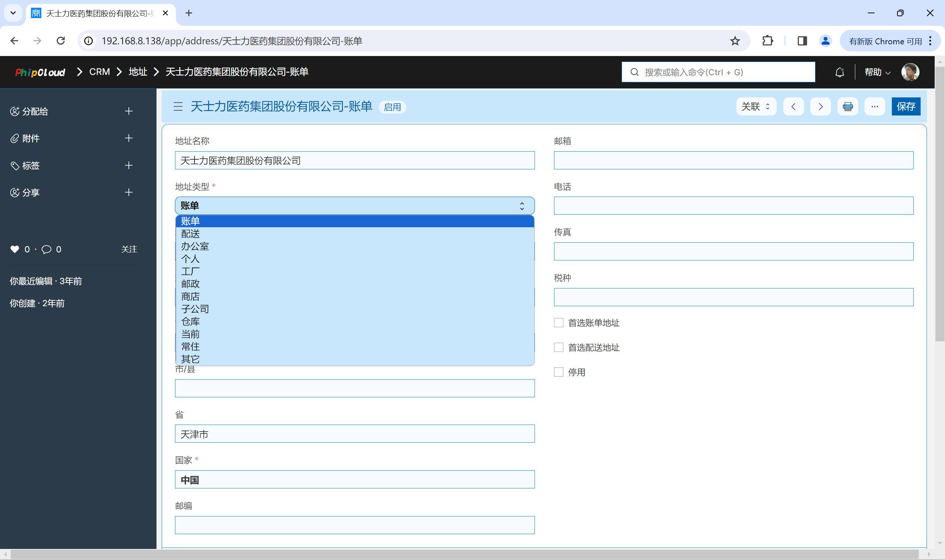This screenshot has height=560, width=945.
Task: Click the 邮箱 input field
Action: point(733,160)
